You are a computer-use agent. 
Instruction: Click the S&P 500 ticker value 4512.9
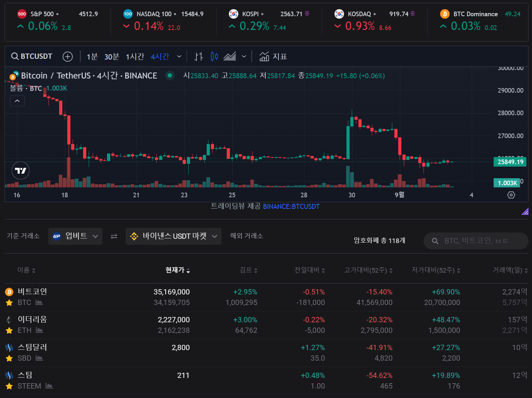88,14
